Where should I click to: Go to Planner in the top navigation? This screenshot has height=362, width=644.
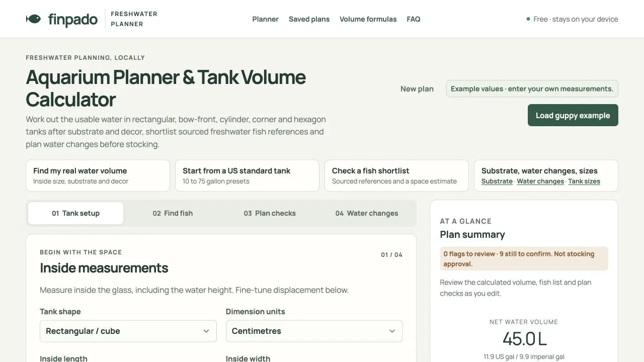pyautogui.click(x=265, y=19)
